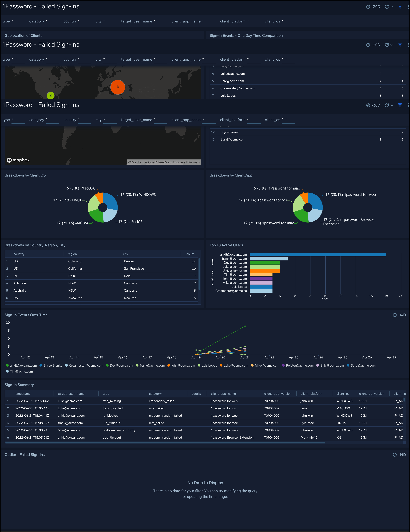Click the Improve this map link

(186, 162)
